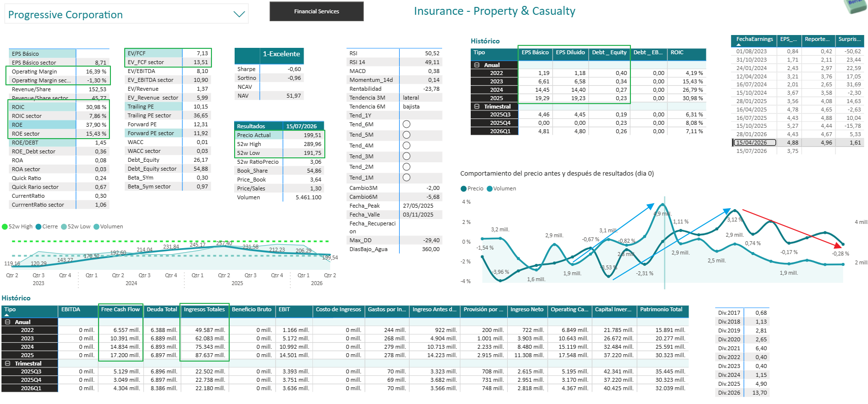The height and width of the screenshot is (404, 868).
Task: Select the Tend_1M indicator circle
Action: pos(407,178)
